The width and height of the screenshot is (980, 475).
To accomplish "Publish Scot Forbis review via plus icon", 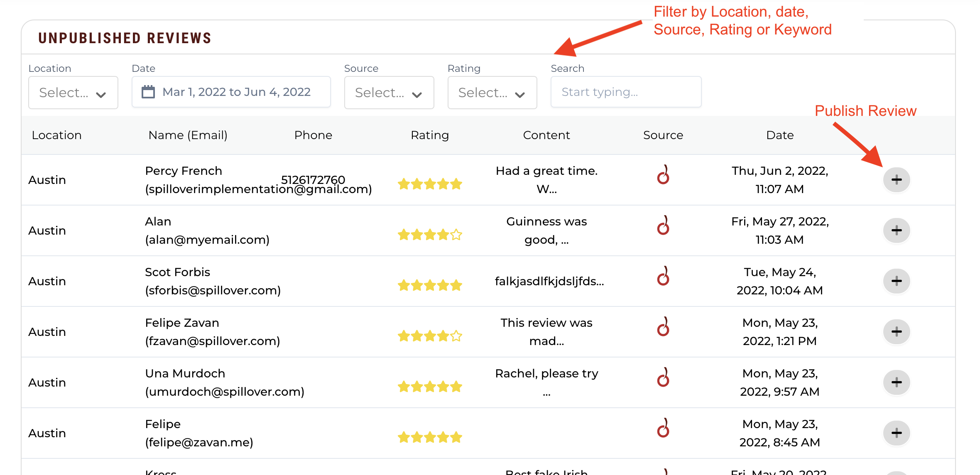I will 896,281.
